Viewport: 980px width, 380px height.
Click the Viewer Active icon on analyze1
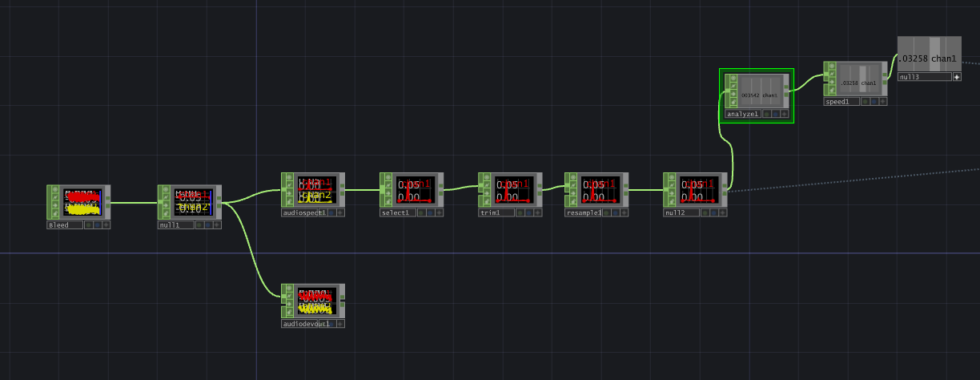(x=785, y=114)
